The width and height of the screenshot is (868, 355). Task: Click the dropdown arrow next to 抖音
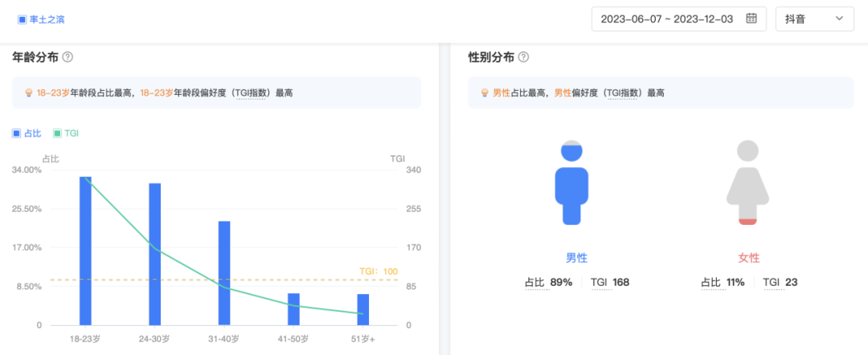click(839, 19)
